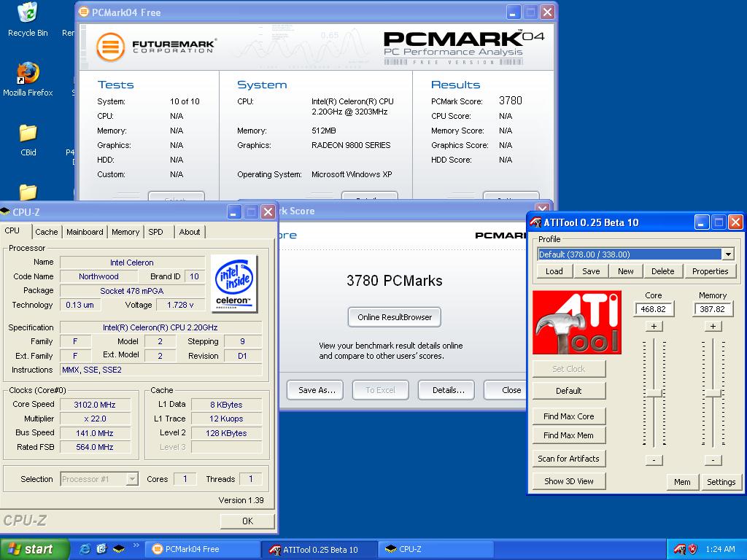Click the Northwood code name field
The image size is (747, 560).
(98, 276)
